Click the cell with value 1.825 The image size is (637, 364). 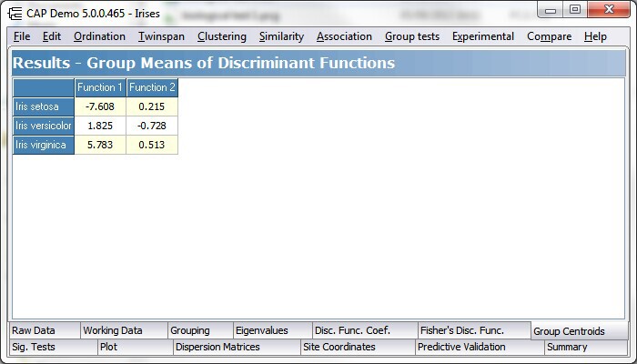point(100,126)
